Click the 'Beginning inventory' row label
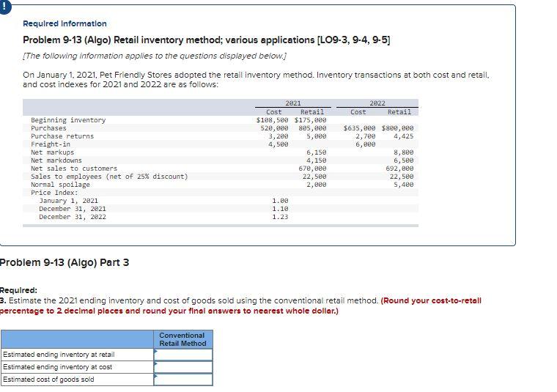The image size is (557, 392). coord(68,120)
